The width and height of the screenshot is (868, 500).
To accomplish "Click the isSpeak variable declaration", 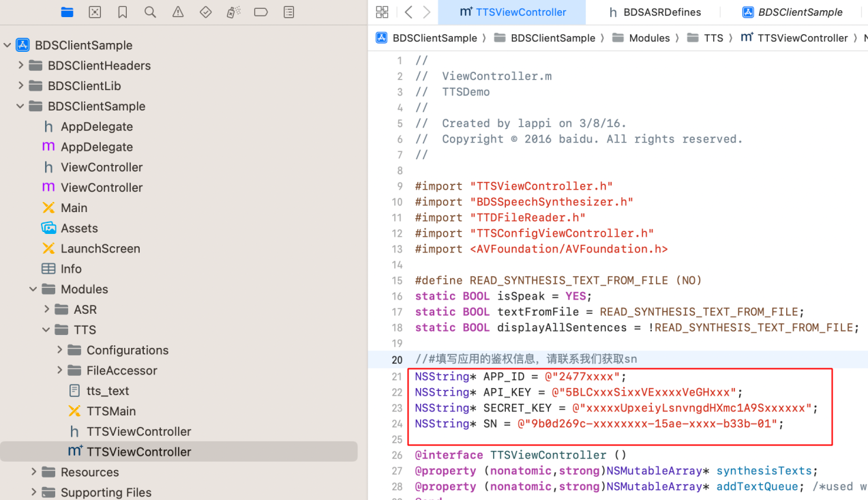I will tap(503, 297).
